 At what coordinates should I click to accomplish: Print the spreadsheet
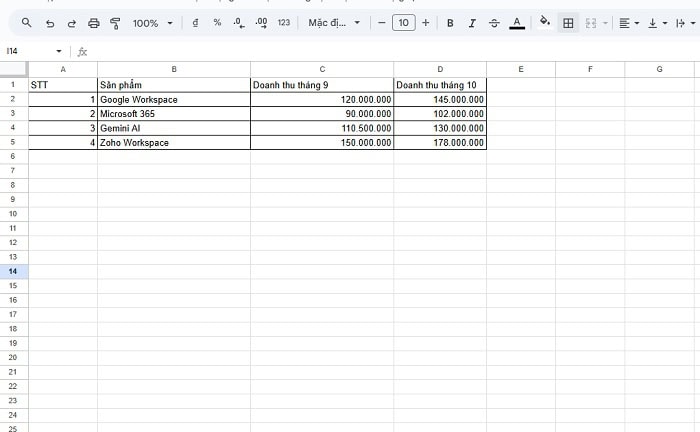pyautogui.click(x=93, y=23)
